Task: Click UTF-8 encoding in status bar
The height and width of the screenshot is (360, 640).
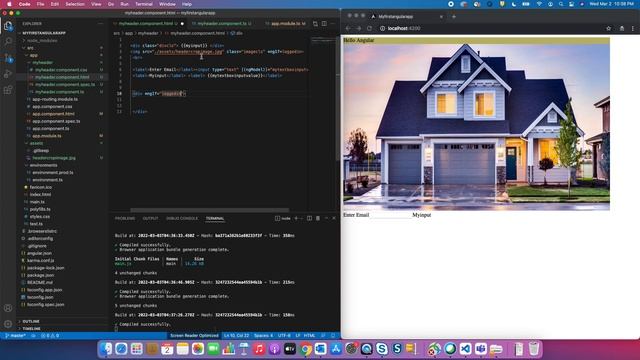Action: [284, 336]
